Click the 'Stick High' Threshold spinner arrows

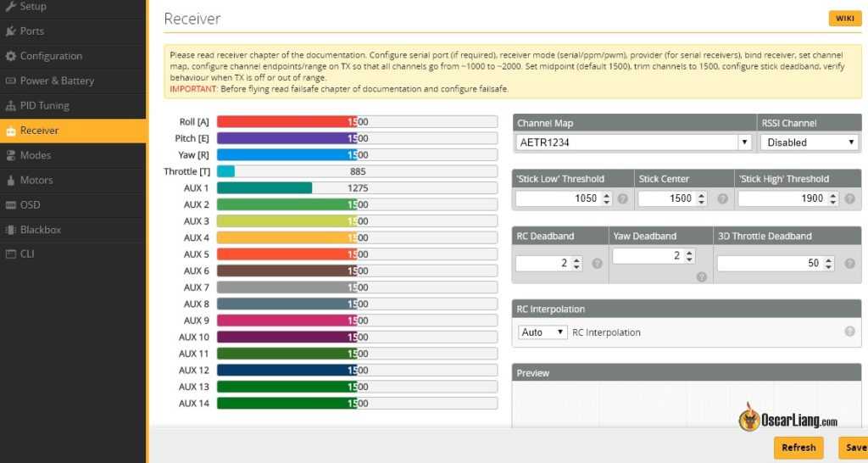[x=832, y=198]
